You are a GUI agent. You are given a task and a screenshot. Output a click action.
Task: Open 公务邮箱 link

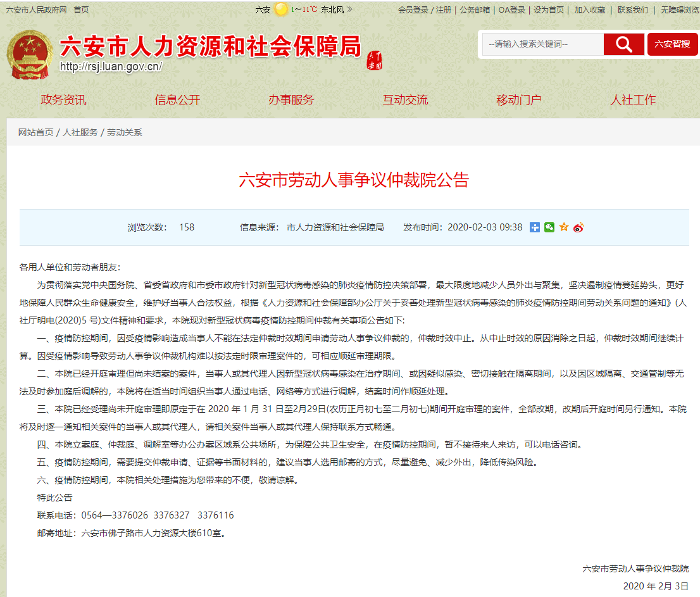pos(475,10)
